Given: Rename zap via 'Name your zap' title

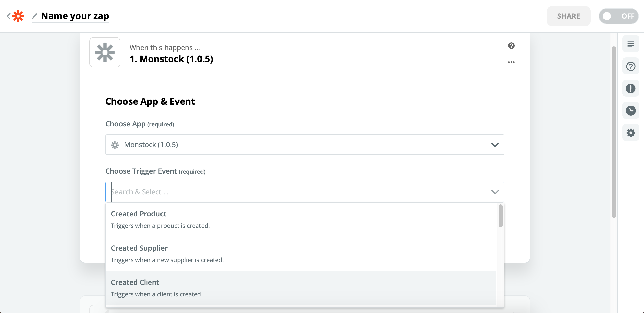Looking at the screenshot, I should click(75, 16).
